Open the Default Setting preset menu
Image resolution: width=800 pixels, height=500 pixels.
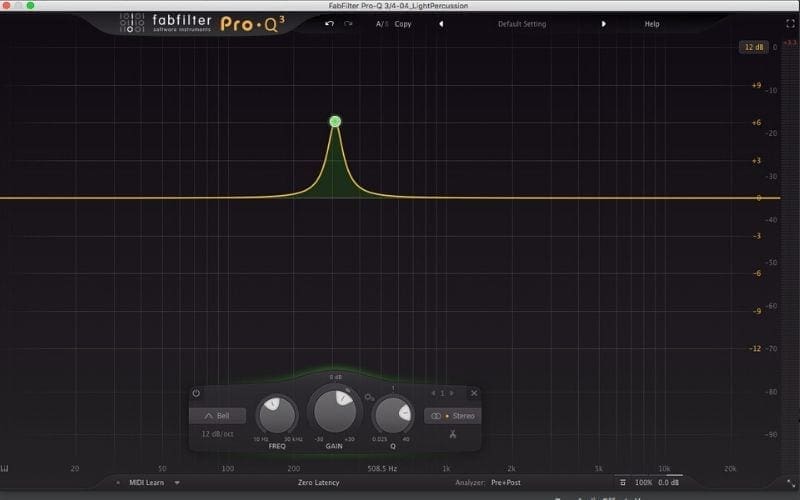522,24
